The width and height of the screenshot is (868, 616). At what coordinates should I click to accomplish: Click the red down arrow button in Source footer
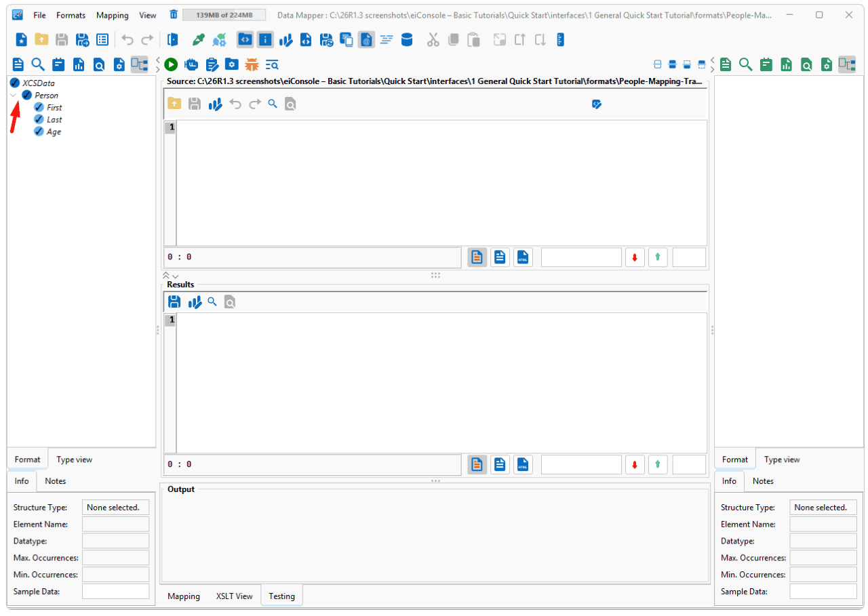click(x=635, y=258)
